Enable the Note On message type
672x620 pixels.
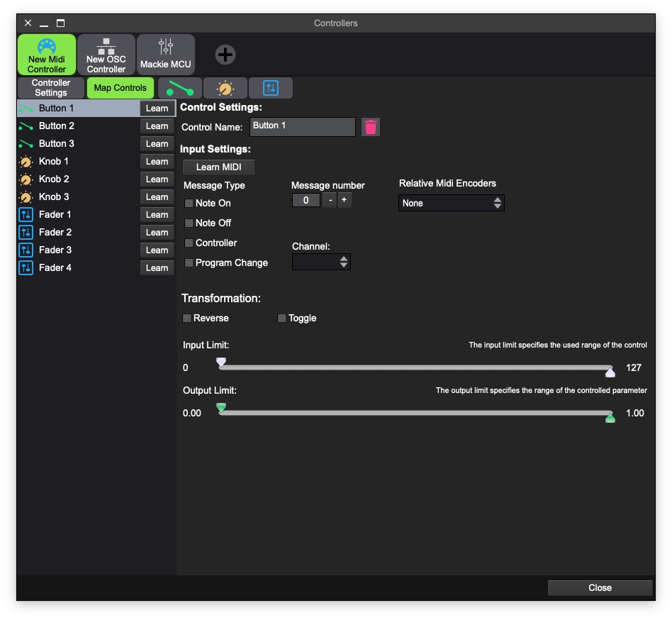click(189, 203)
